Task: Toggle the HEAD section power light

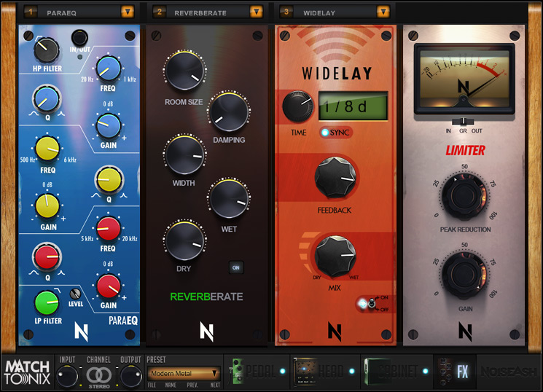Action: coord(352,371)
